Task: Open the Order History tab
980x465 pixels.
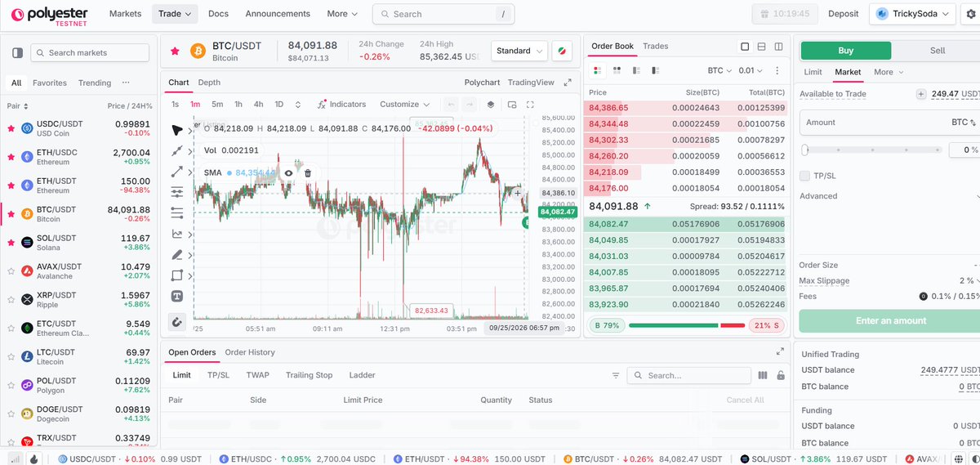Action: pos(250,352)
